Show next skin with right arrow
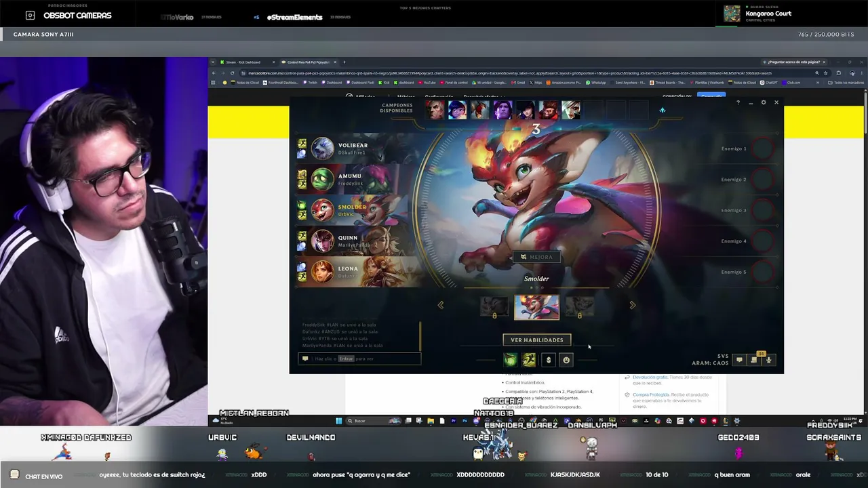 point(633,305)
